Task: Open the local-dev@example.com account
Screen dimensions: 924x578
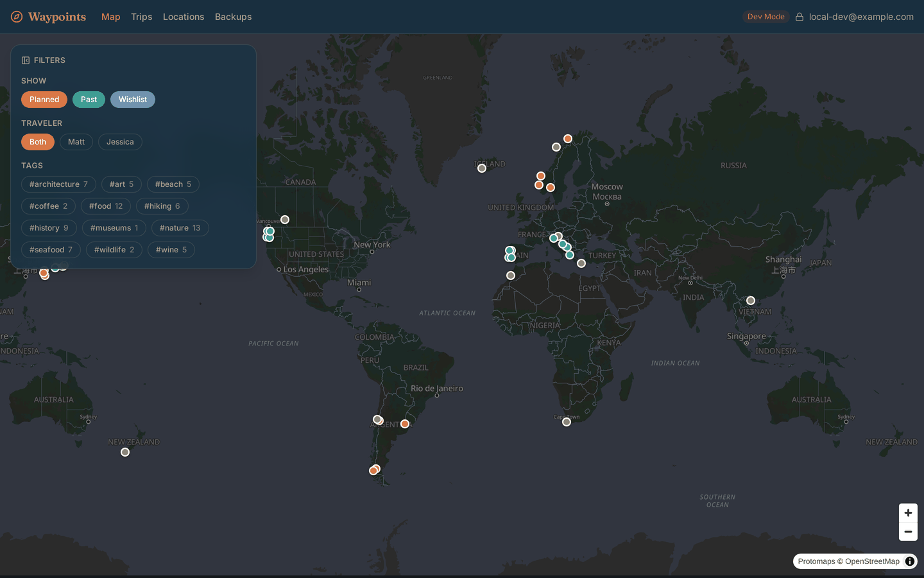Action: pos(861,17)
